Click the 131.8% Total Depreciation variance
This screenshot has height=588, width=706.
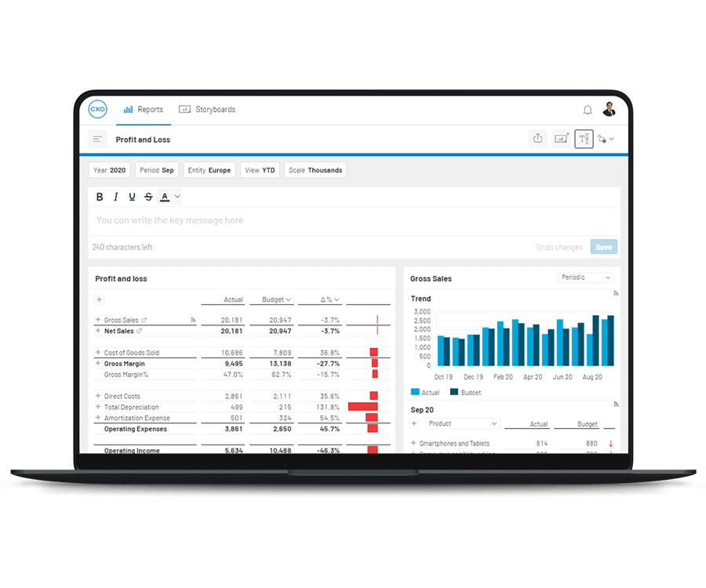(x=328, y=407)
